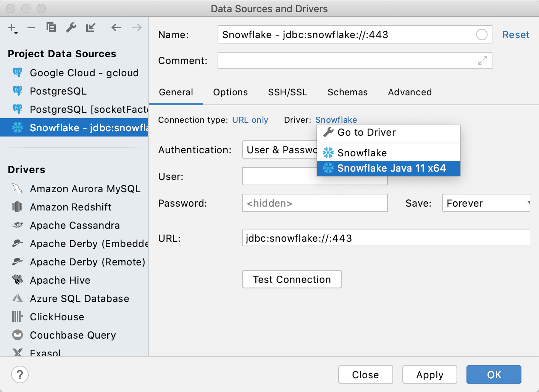Select ClickHouse driver

point(74,317)
